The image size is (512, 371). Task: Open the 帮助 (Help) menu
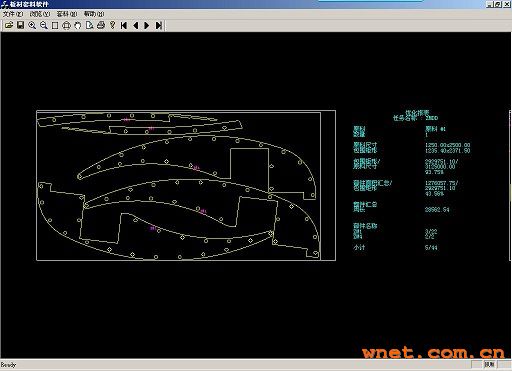[x=94, y=14]
